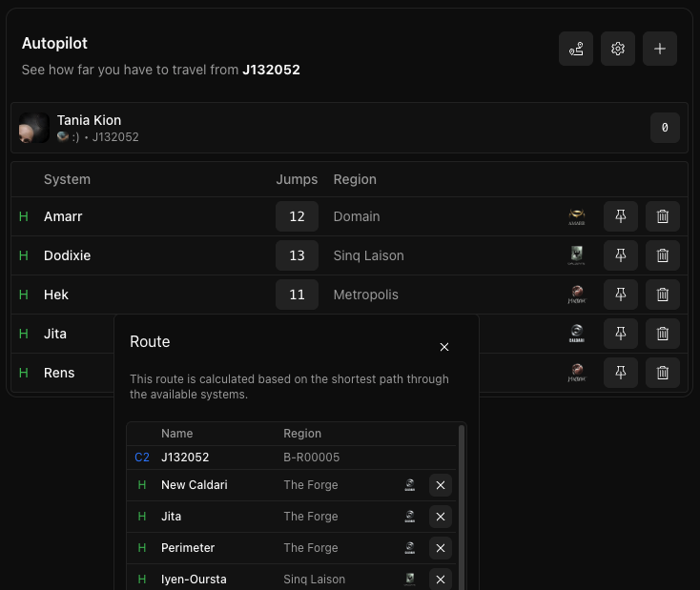Viewport: 700px width, 590px height.
Task: Pin the Dodixie destination
Action: tap(621, 255)
